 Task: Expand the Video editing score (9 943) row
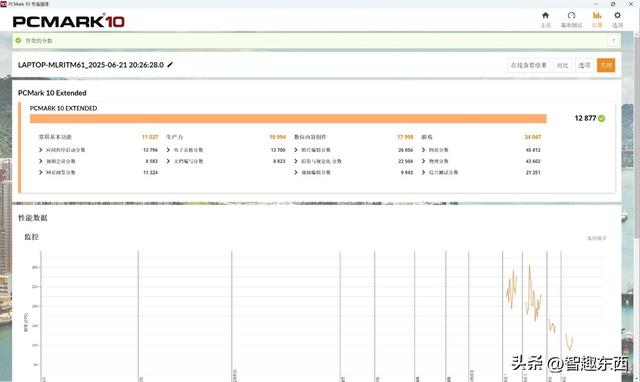353,172
